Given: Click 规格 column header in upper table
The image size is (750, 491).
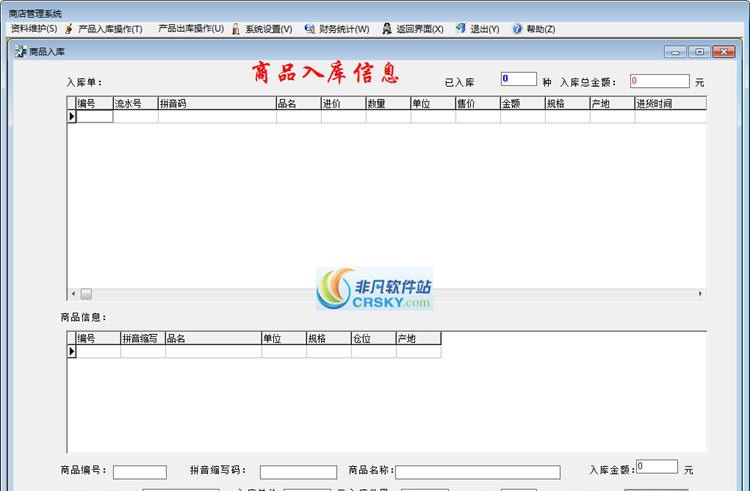Looking at the screenshot, I should (x=567, y=103).
